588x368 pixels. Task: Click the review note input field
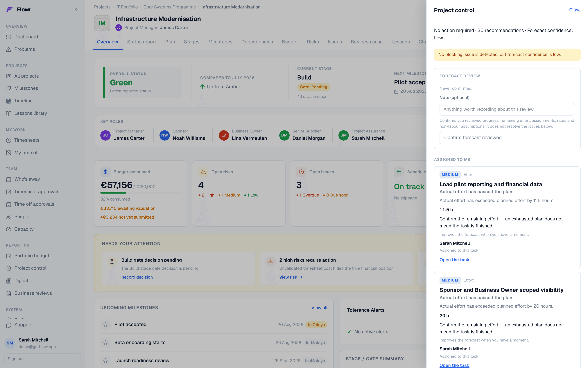click(x=507, y=109)
